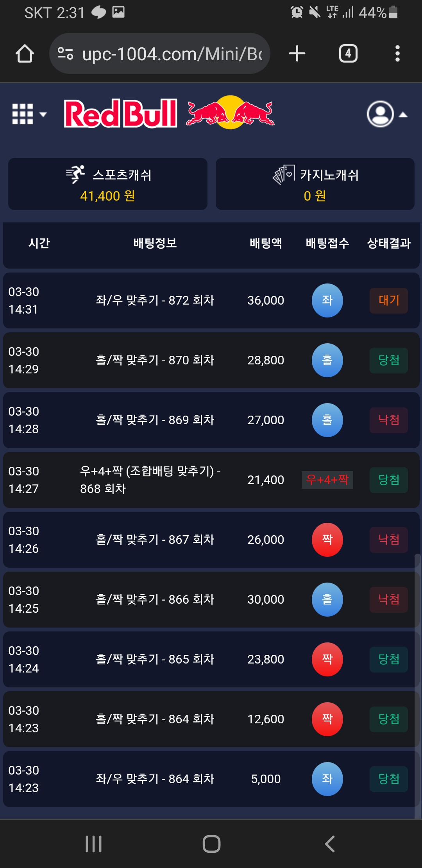
Task: Click the Red Bull logo
Action: (x=169, y=113)
